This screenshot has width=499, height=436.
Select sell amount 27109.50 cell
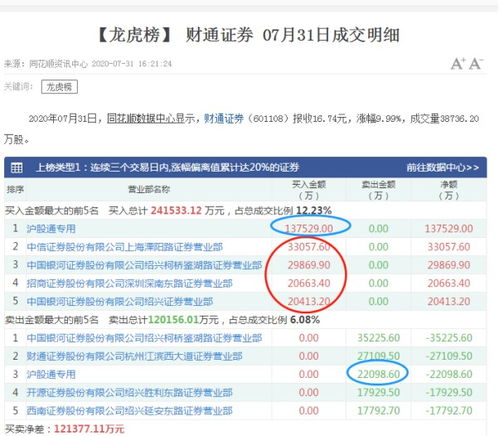(379, 356)
